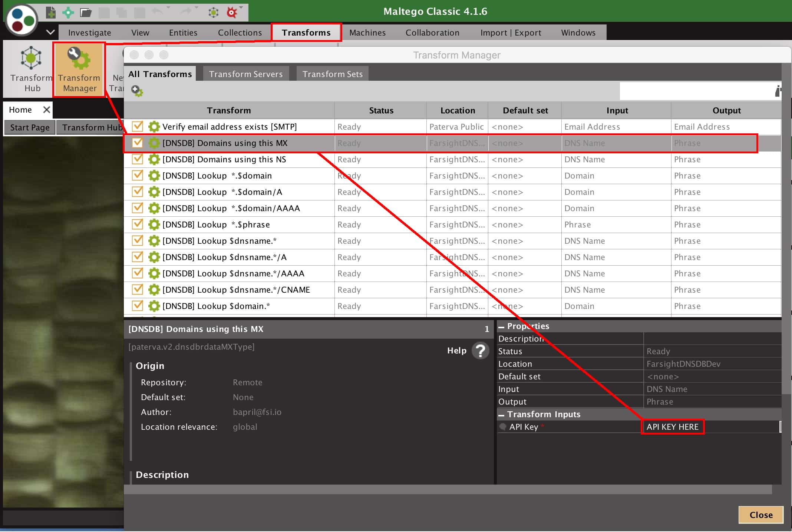Viewport: 792px width, 532px height.
Task: Open the dropdown arrow beside red gear icon
Action: point(241,8)
